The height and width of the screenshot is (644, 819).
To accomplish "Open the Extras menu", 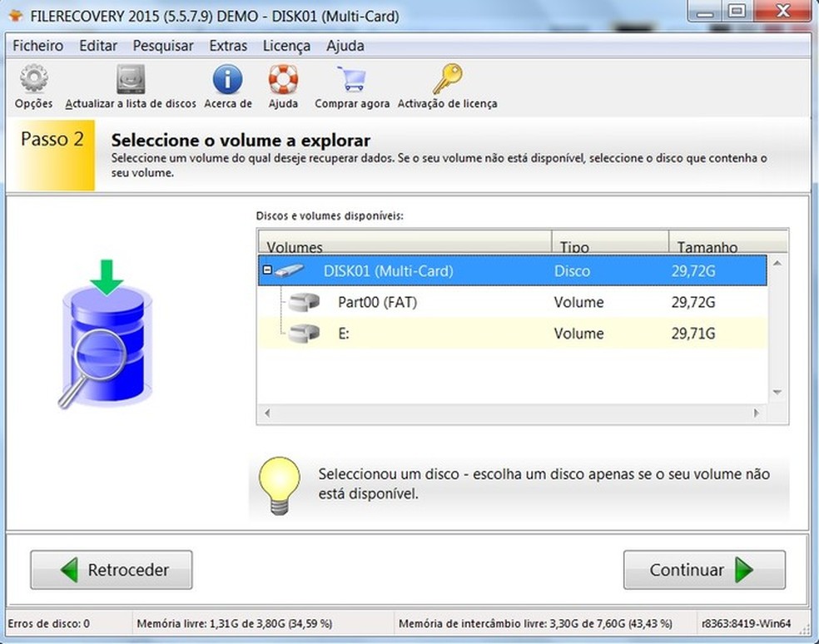I will [x=227, y=46].
